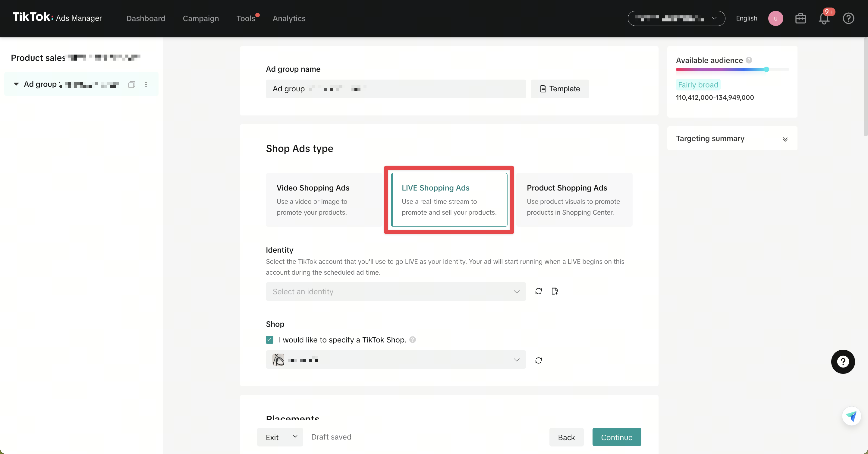Open the Select an identity dropdown
Screen dimensions: 868x454
[396, 292]
